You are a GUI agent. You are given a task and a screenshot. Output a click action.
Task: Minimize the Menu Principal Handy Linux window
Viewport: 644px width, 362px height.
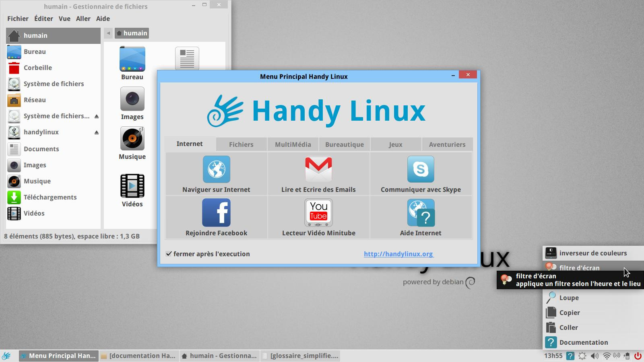click(453, 75)
